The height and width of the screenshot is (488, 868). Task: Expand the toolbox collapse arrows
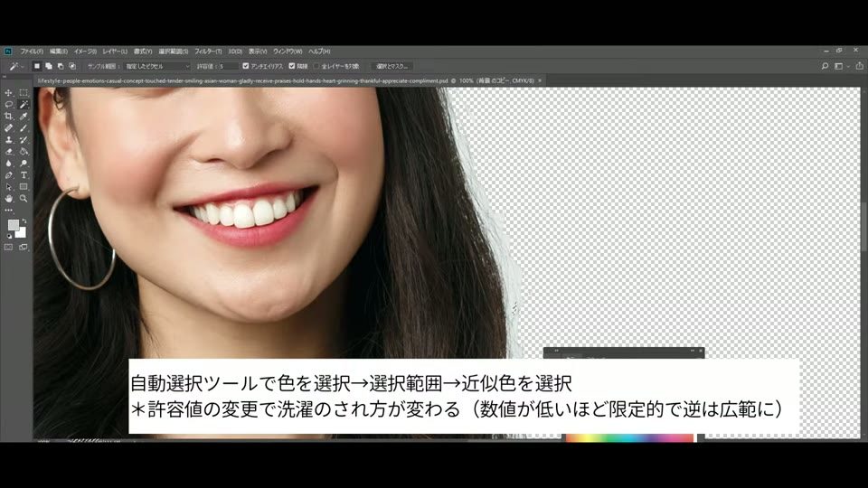coord(5,78)
